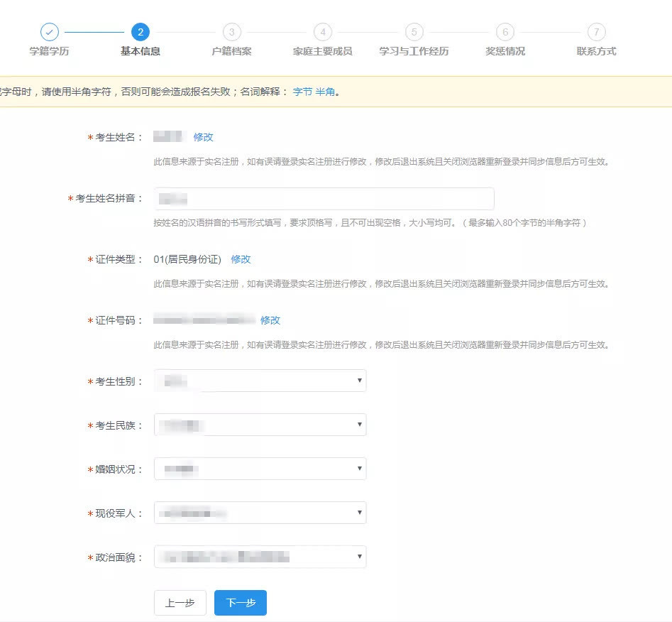672x622 pixels.
Task: Focus the 考生姓名拼音 input field
Action: (324, 199)
